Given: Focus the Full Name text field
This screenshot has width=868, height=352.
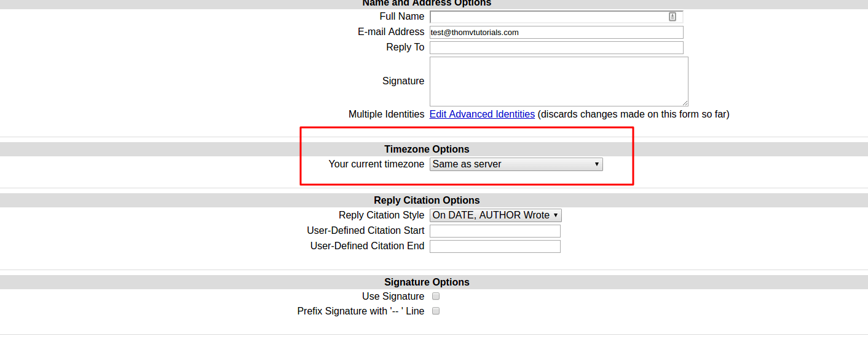Looking at the screenshot, I should tap(547, 17).
